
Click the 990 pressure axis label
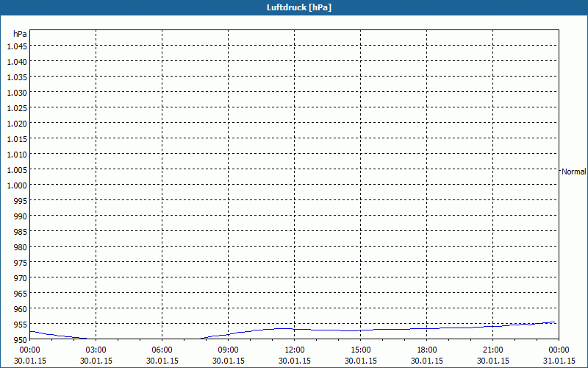point(21,216)
